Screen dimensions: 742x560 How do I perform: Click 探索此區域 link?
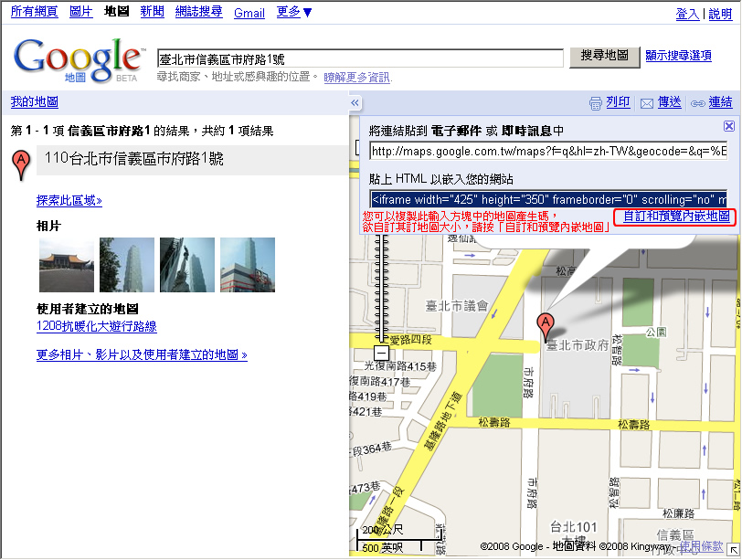tap(69, 200)
